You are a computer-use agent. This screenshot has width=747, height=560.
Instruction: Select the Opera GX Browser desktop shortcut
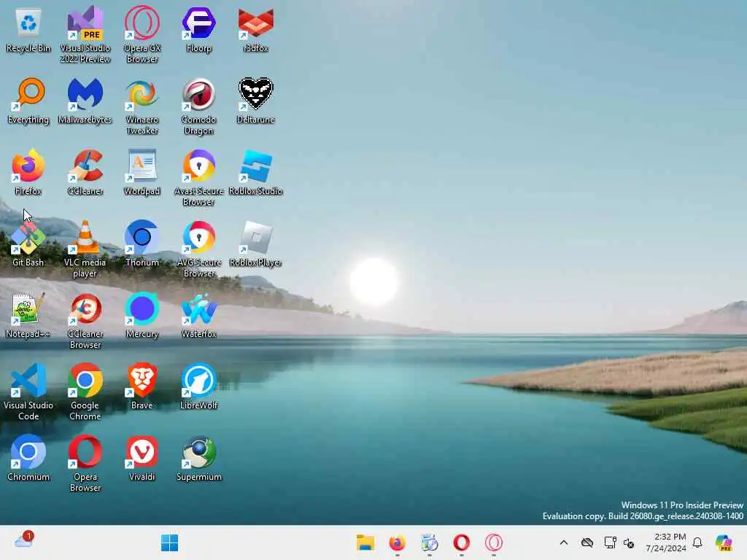(x=142, y=35)
